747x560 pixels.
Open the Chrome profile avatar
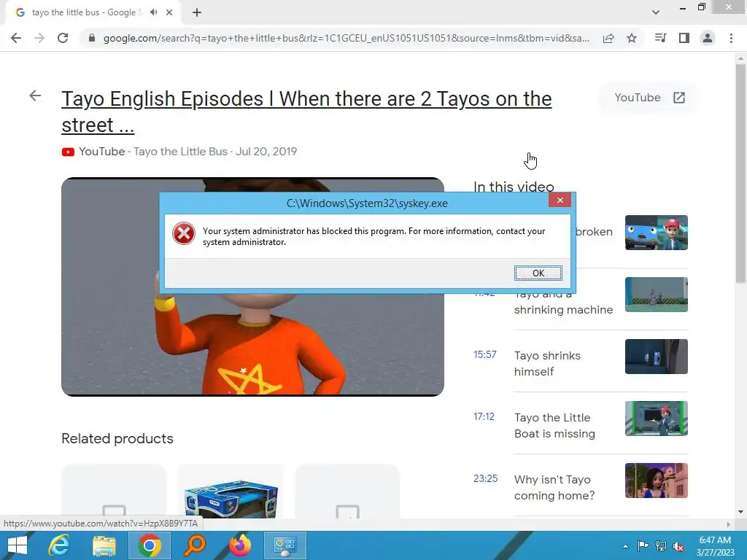708,38
